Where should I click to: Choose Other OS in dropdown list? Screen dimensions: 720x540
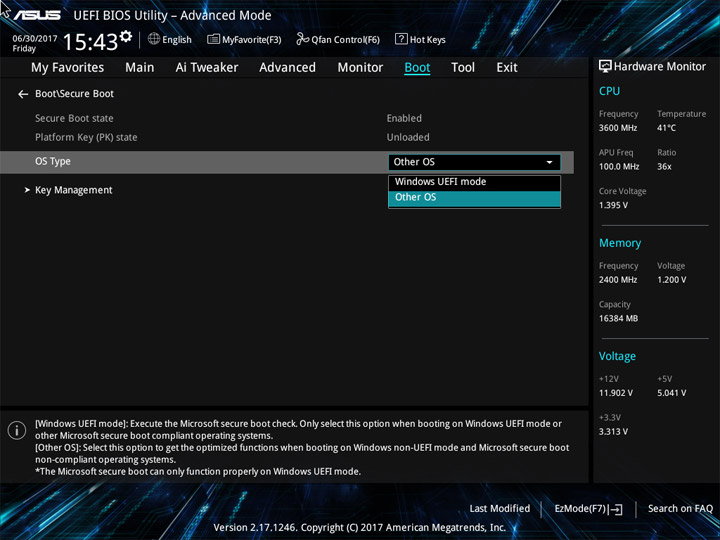(474, 198)
